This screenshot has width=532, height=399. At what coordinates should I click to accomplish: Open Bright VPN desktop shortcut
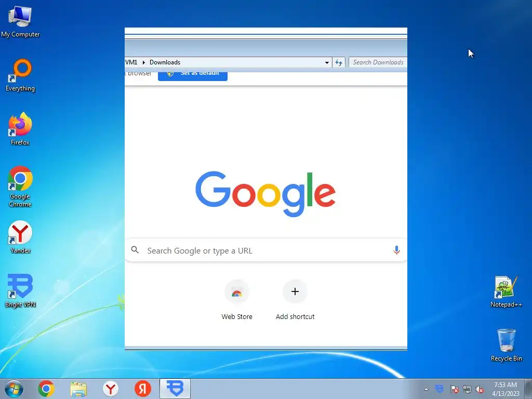20,291
